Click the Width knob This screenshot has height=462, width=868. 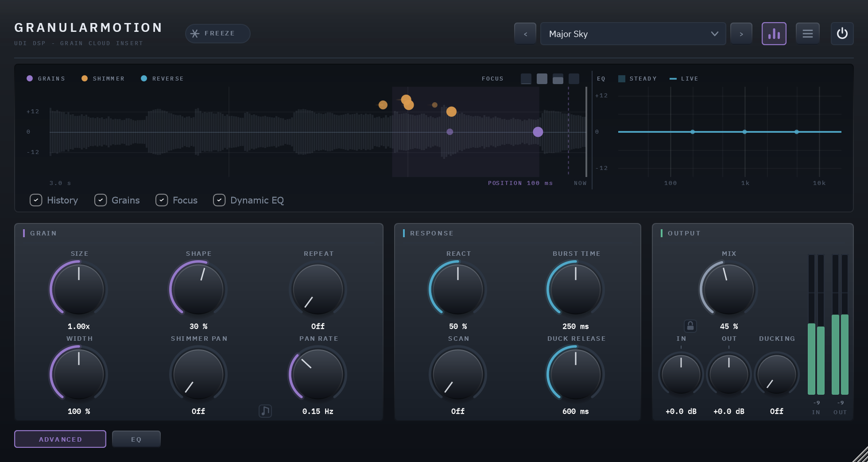click(79, 374)
